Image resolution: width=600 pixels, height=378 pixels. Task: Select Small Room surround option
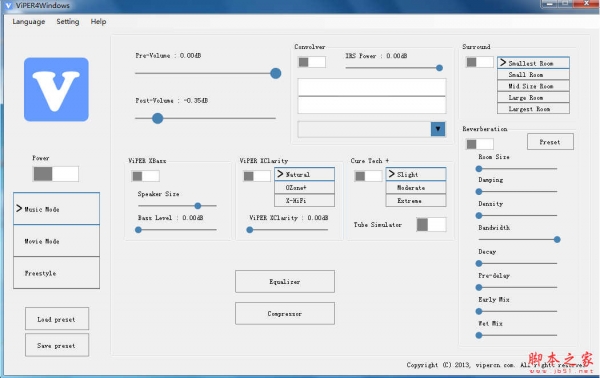[533, 75]
